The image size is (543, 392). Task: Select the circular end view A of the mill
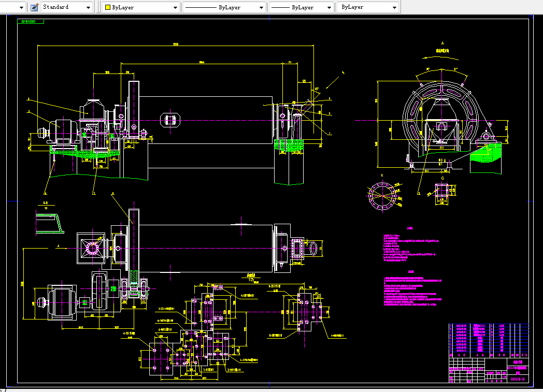pos(442,121)
